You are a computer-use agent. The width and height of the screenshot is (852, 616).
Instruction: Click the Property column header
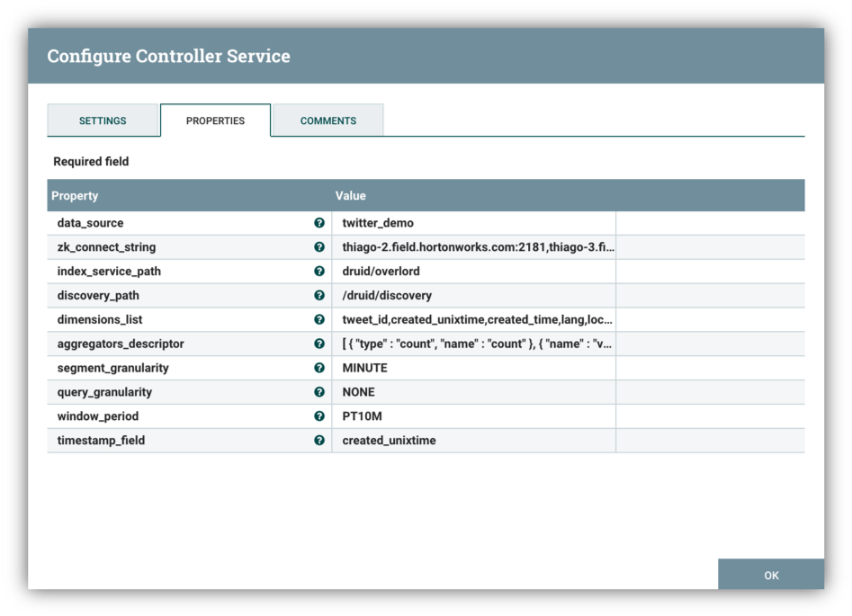[x=75, y=195]
